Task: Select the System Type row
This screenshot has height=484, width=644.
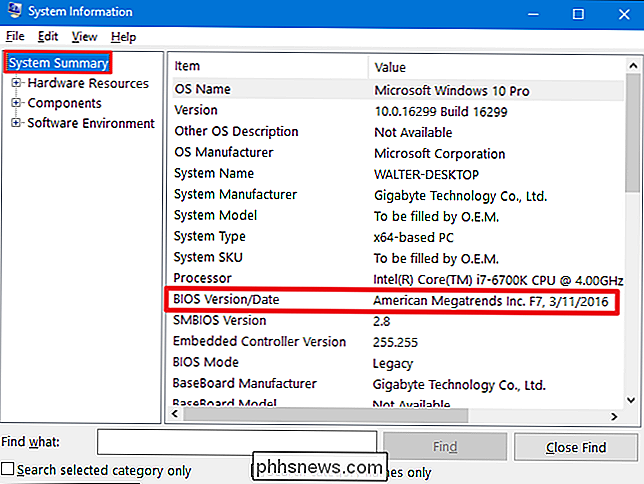Action: pos(398,237)
